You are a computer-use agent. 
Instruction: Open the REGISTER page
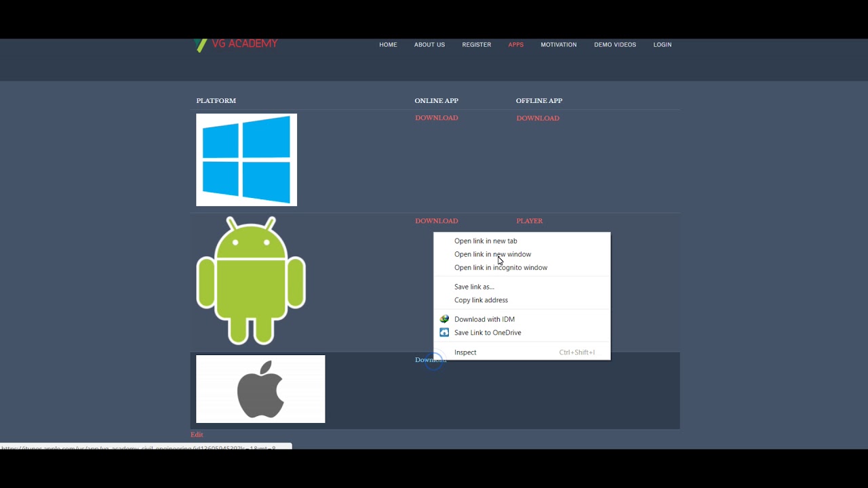pos(477,45)
